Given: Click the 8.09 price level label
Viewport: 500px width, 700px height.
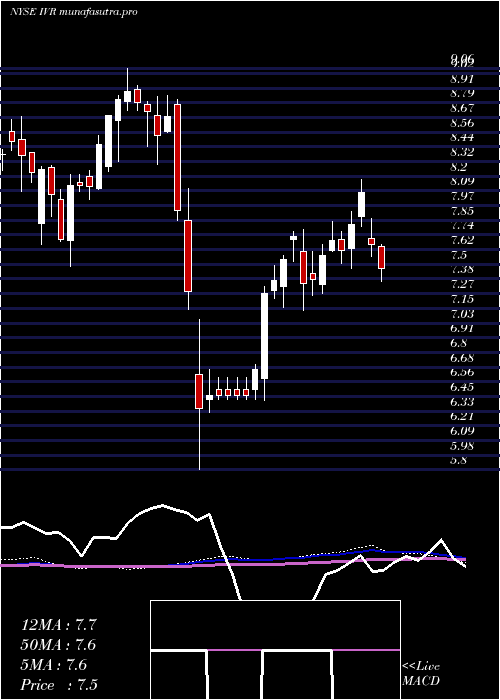Looking at the screenshot, I should 462,181.
